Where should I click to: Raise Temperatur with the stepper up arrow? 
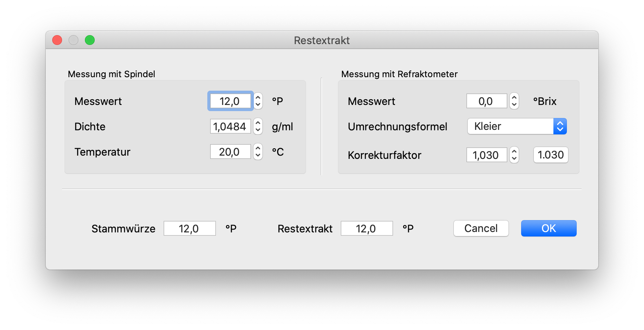258,148
